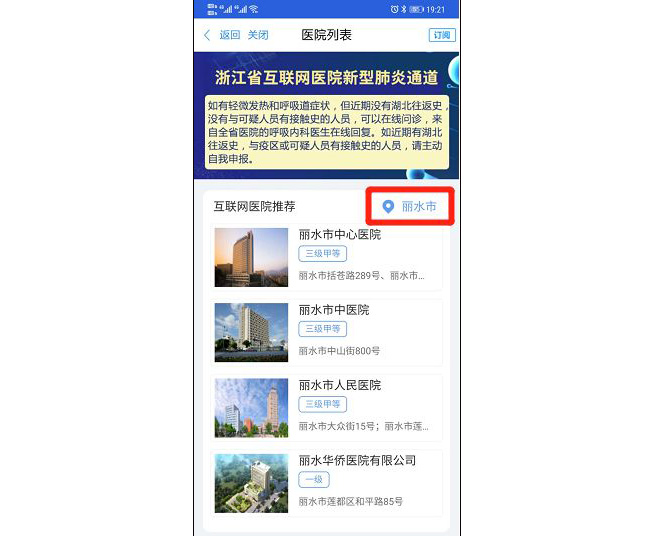Open 丽水华侨医院有限公司 hospital title
Screen dimensions: 654x536
point(357,460)
